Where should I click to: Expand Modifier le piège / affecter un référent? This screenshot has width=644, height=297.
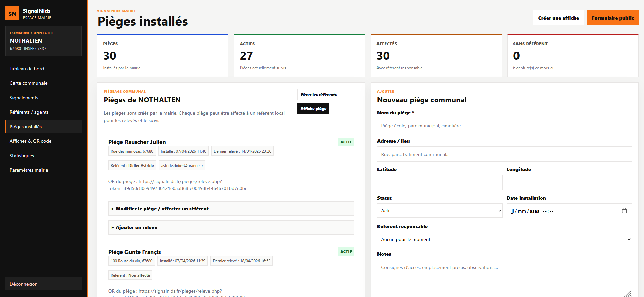pos(231,209)
